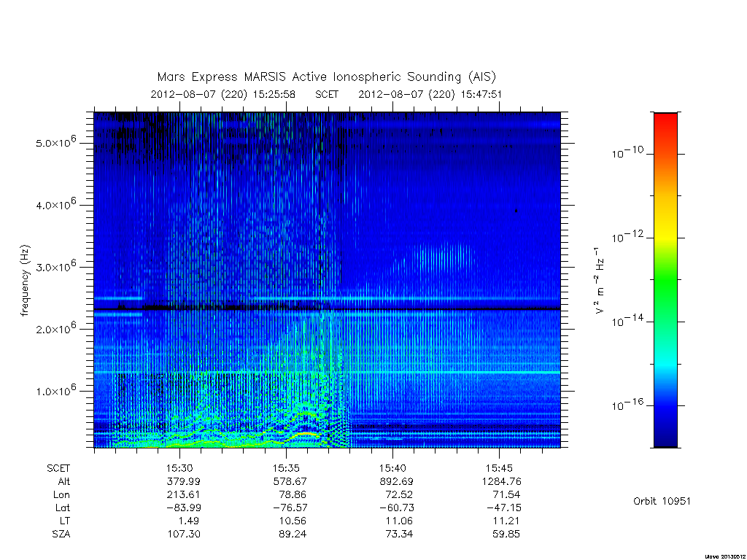Select SZA value 59.85
The height and width of the screenshot is (560, 747).
click(506, 534)
